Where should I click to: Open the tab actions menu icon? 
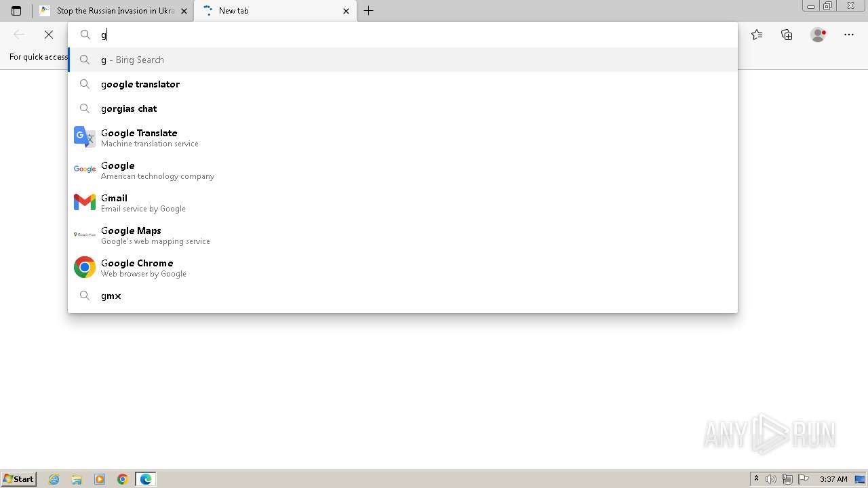click(16, 11)
